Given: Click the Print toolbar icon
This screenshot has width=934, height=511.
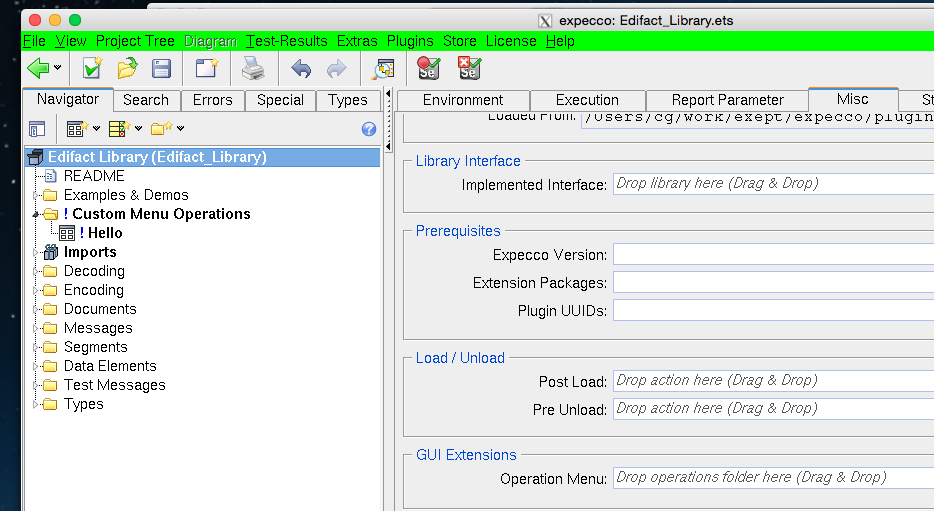Looking at the screenshot, I should [252, 68].
